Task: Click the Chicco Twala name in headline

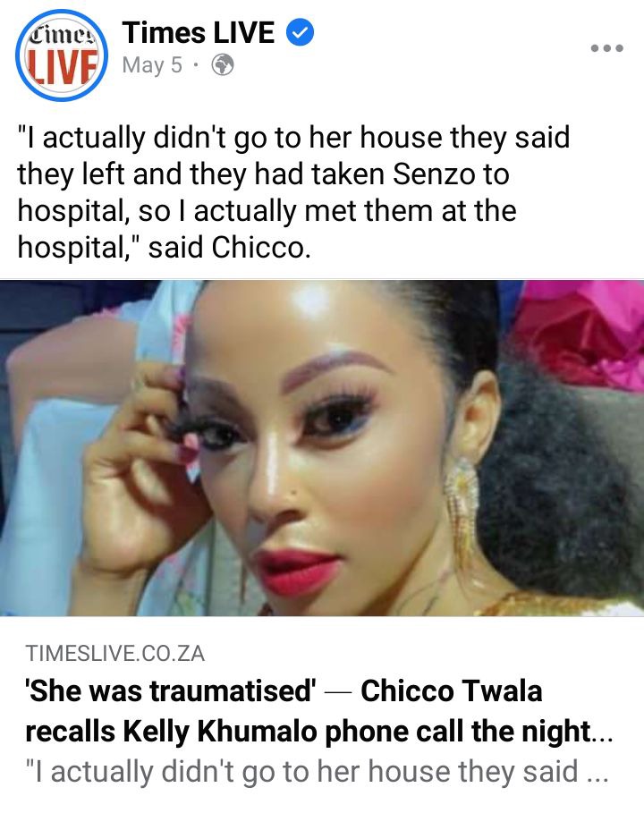Action: [451, 691]
